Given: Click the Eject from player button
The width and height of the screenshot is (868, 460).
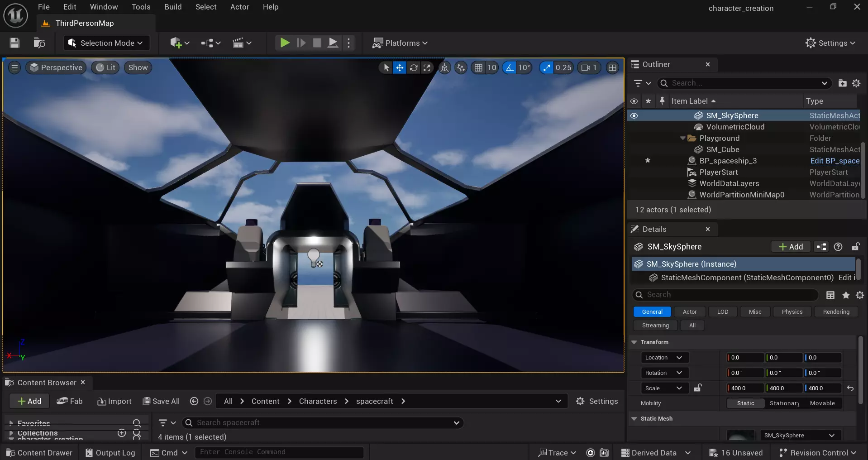Looking at the screenshot, I should click(x=333, y=43).
